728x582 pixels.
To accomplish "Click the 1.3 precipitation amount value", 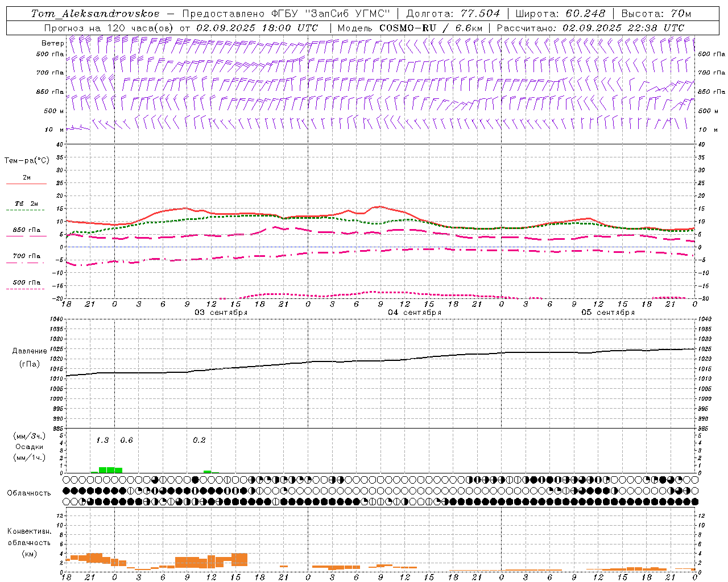I will [102, 440].
